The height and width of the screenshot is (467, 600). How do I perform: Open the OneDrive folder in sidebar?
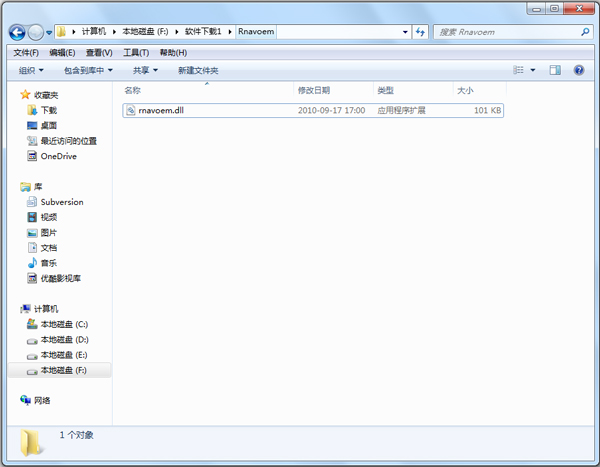[x=58, y=156]
